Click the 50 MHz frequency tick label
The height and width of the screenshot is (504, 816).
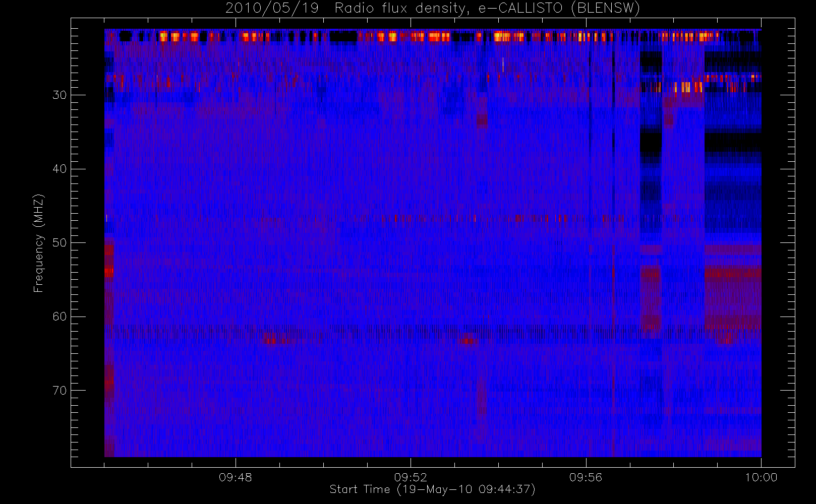[60, 242]
